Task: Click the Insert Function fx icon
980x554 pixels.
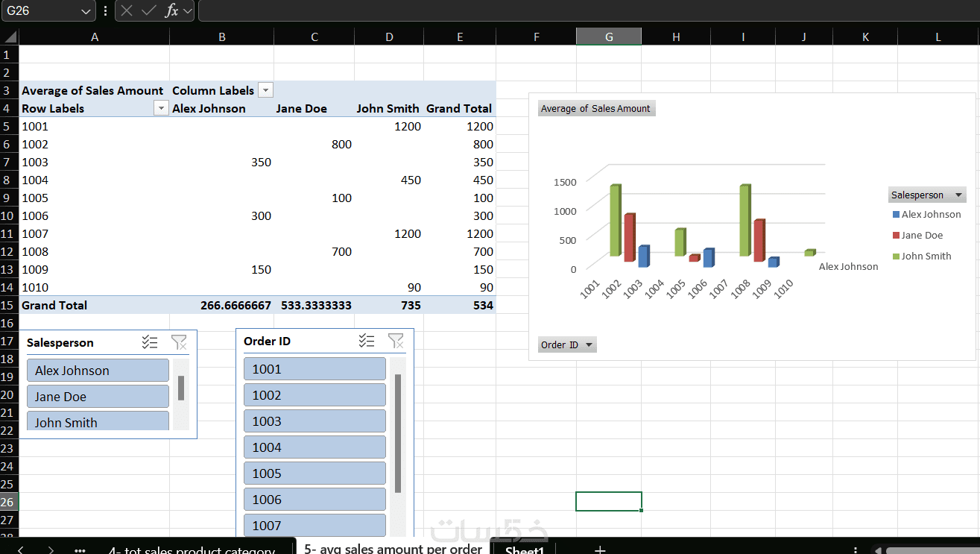Action: (171, 10)
